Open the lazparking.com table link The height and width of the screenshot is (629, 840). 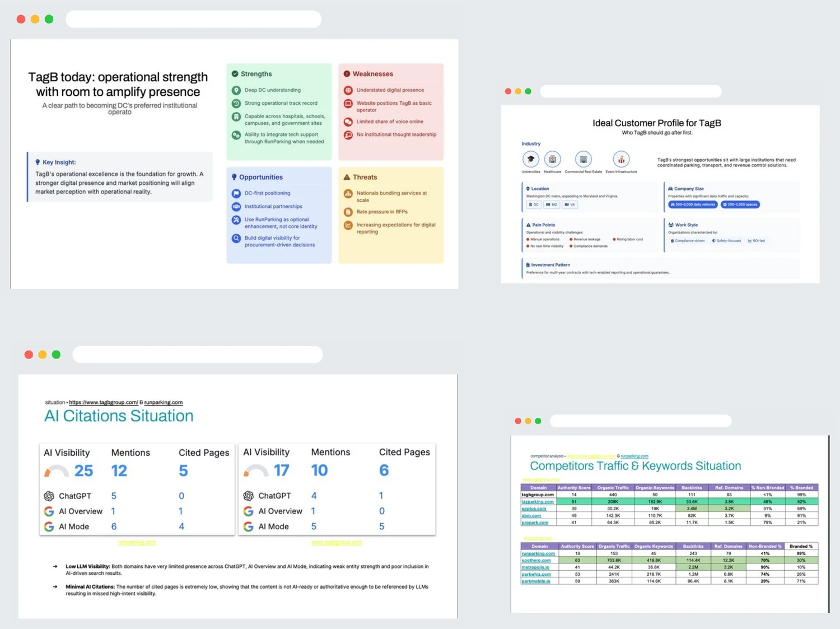pos(538,502)
